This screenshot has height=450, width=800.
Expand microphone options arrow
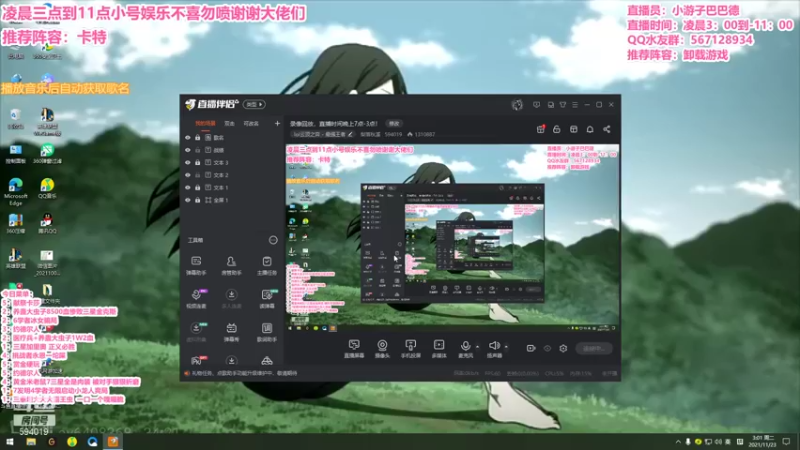point(478,347)
